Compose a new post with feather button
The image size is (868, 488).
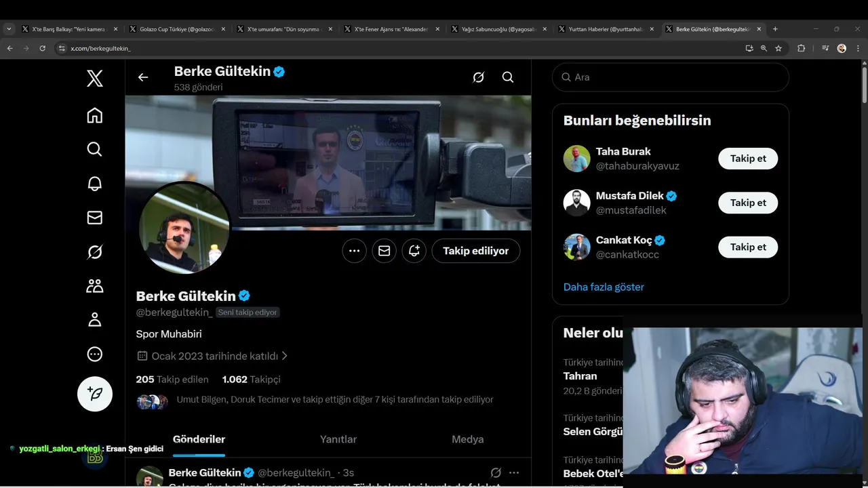(x=95, y=394)
